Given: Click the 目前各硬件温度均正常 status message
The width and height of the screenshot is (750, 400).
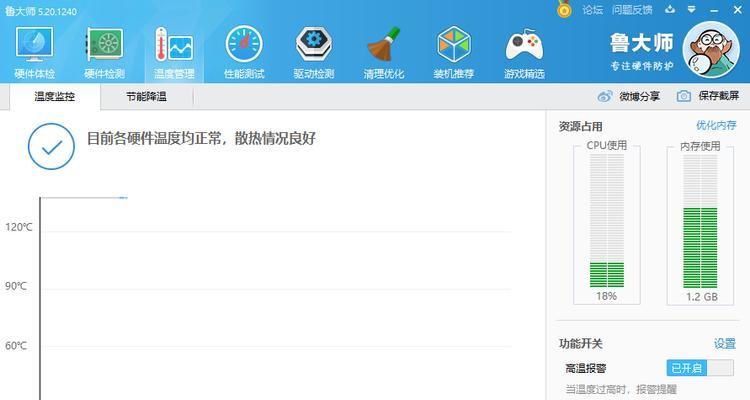Looking at the screenshot, I should [201, 139].
